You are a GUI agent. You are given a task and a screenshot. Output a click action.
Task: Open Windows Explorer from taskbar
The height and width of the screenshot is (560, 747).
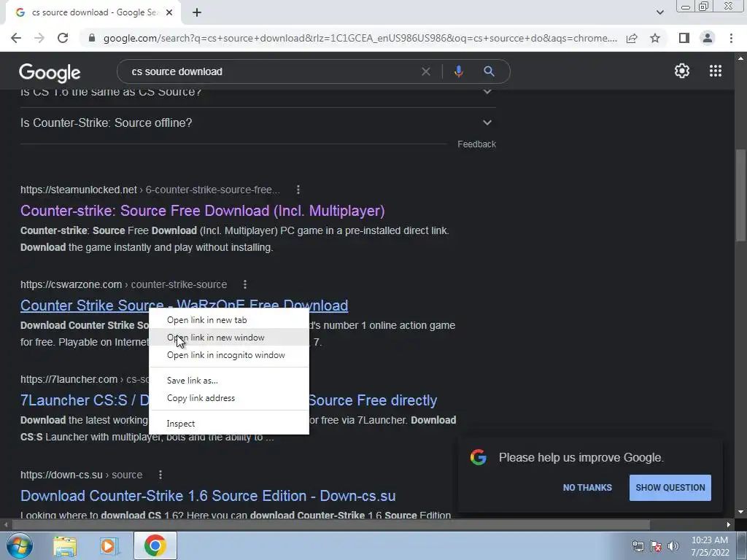(65, 545)
